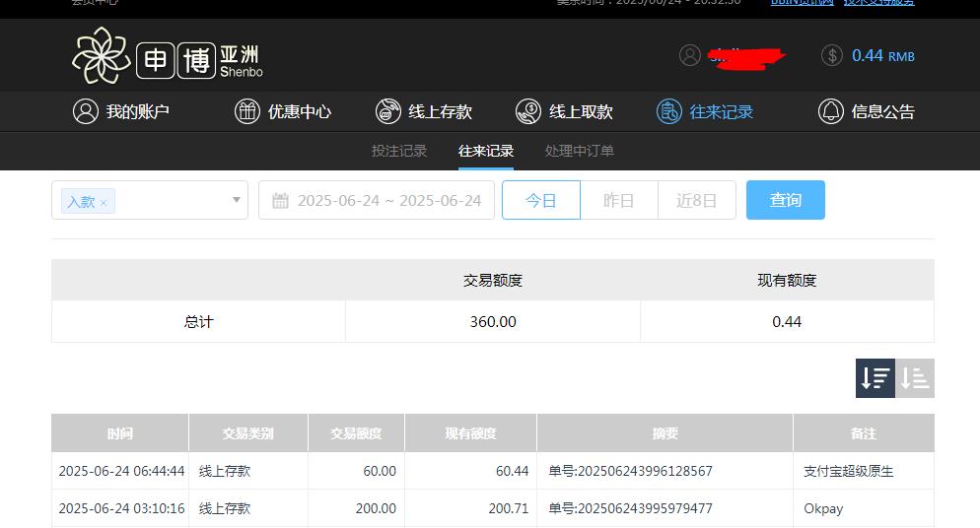Open the transaction type dropdown arrow
This screenshot has width=980, height=528.
pyautogui.click(x=237, y=200)
